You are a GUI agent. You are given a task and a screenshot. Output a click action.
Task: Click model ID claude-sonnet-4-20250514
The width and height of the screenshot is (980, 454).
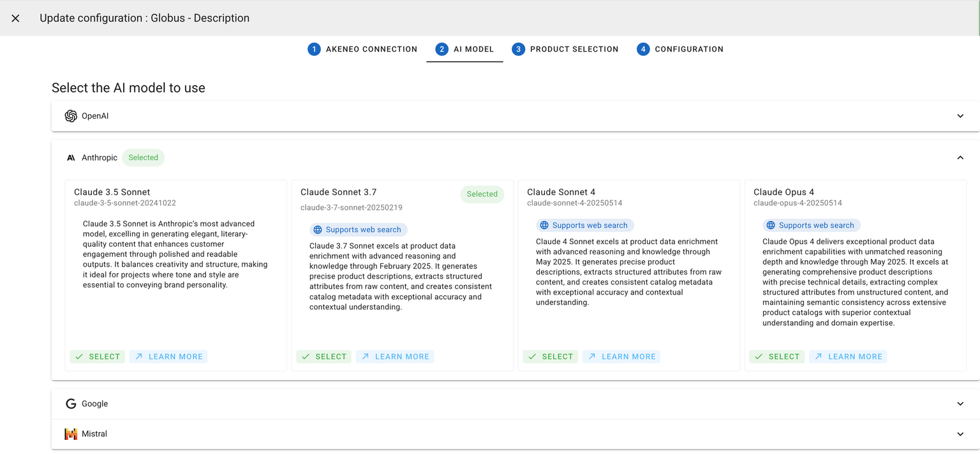[x=575, y=203]
